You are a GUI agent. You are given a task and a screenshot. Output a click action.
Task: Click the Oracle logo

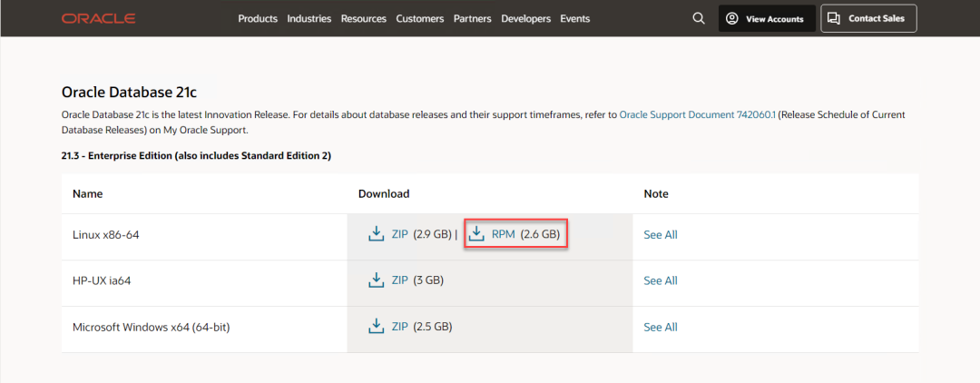99,18
